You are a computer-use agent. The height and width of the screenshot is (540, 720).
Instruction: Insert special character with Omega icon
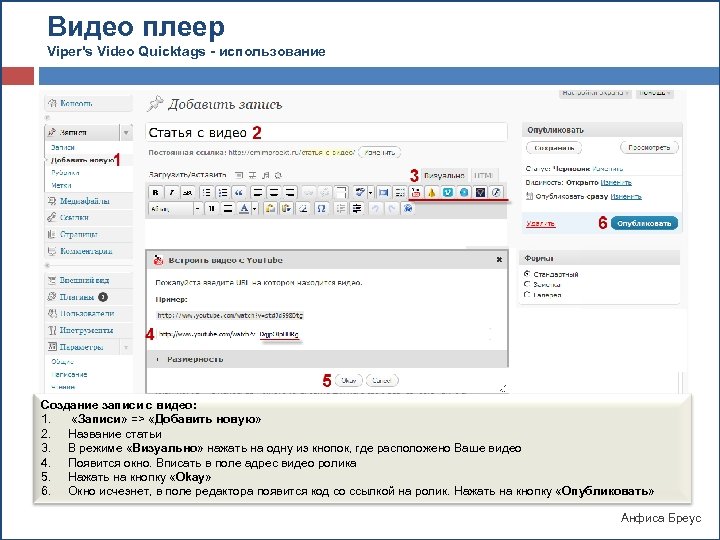[x=321, y=209]
